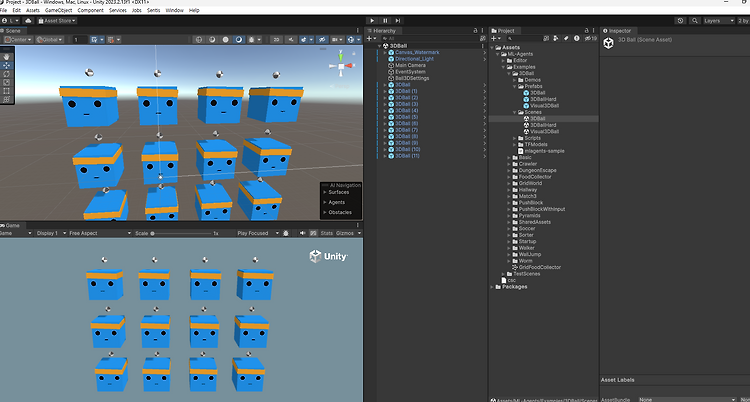750x402 pixels.
Task: Toggle 2D view mode in Scene
Action: pos(276,40)
